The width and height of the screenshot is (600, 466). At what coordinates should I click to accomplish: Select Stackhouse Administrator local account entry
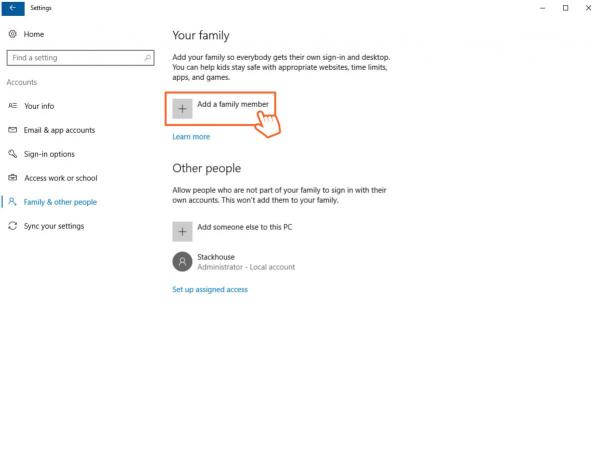pyautogui.click(x=245, y=262)
